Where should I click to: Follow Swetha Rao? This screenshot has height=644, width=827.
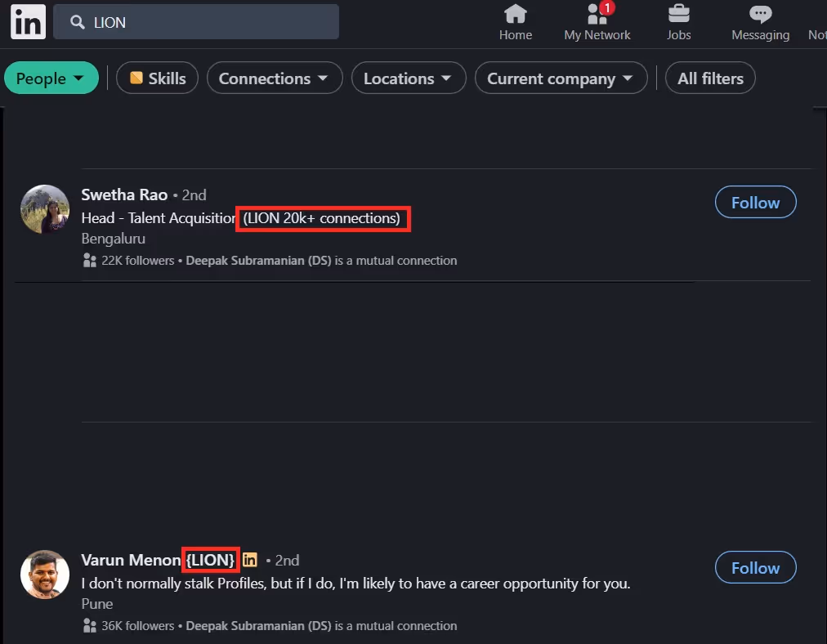pyautogui.click(x=755, y=202)
